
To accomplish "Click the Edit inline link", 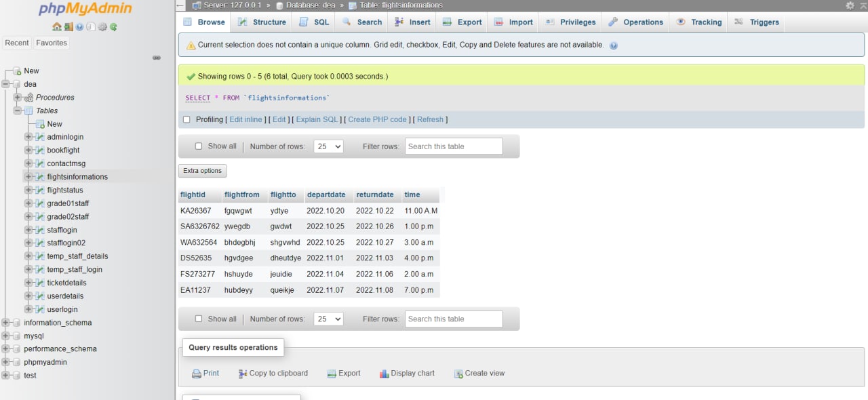I will click(x=245, y=119).
